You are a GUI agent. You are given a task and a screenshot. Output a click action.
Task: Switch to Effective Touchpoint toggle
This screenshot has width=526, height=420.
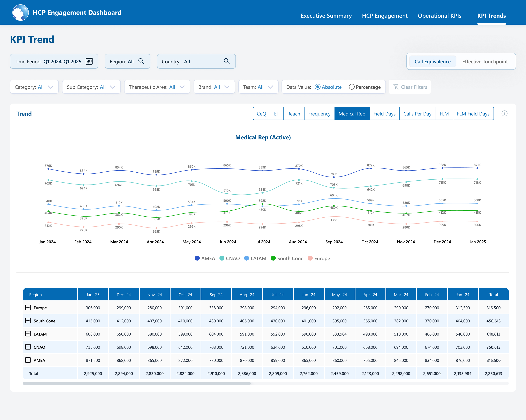[485, 61]
